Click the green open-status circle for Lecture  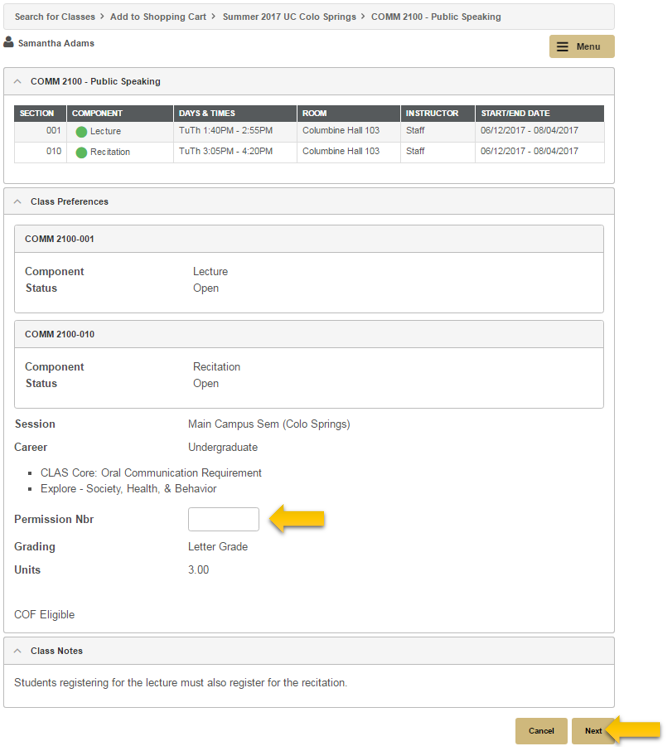tap(81, 132)
